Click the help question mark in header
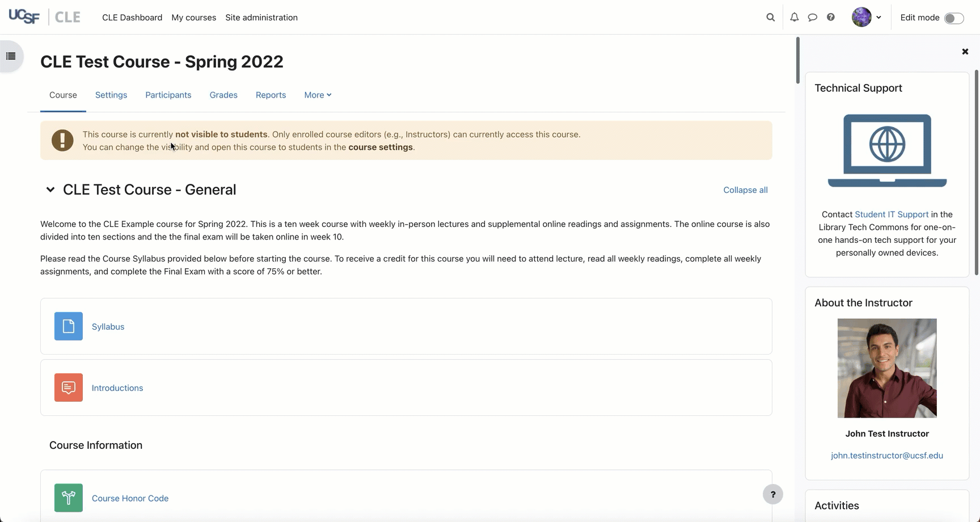 830,18
